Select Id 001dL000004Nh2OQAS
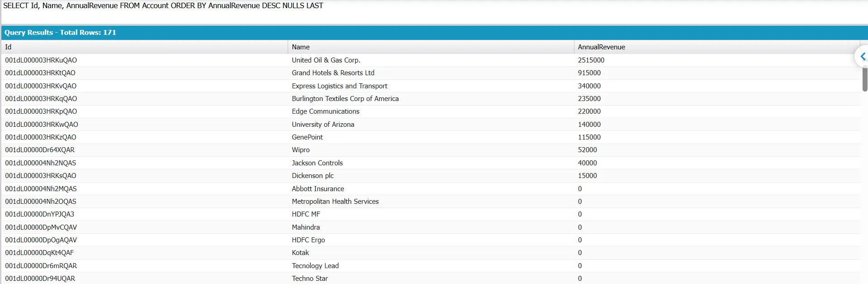This screenshot has height=284, width=868. [x=41, y=202]
